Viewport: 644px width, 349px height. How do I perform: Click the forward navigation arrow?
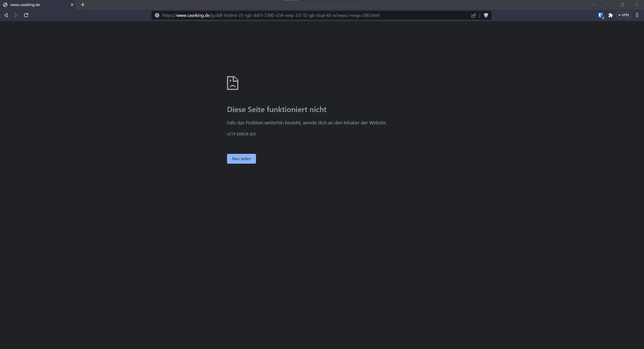[x=16, y=15]
